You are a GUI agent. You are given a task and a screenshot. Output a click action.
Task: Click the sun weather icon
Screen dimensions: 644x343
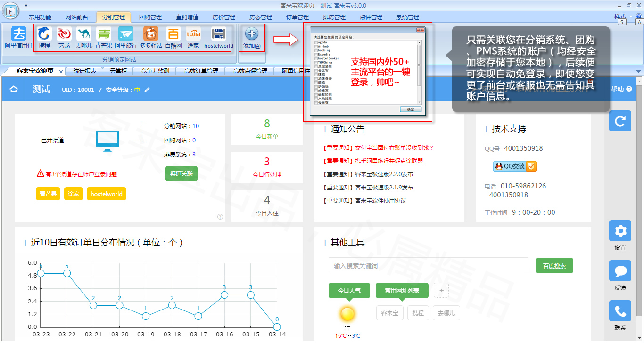coord(347,314)
